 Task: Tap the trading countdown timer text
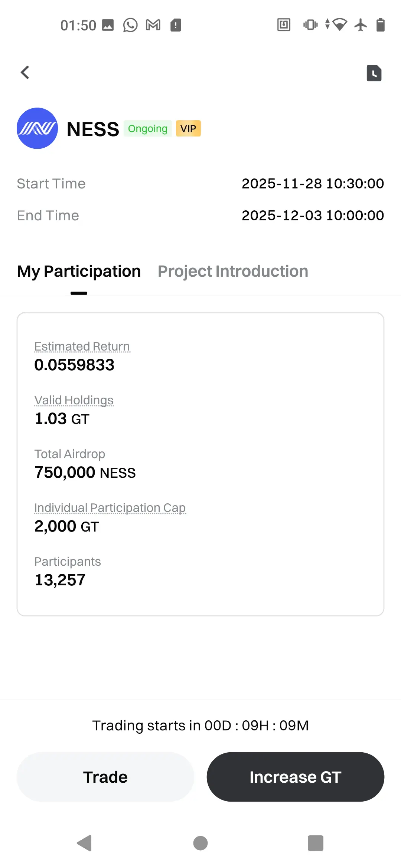click(x=200, y=726)
